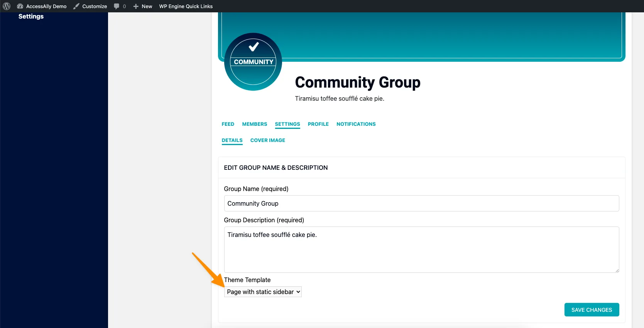This screenshot has height=328, width=644.
Task: Select the Settings group tab
Action: coord(287,124)
